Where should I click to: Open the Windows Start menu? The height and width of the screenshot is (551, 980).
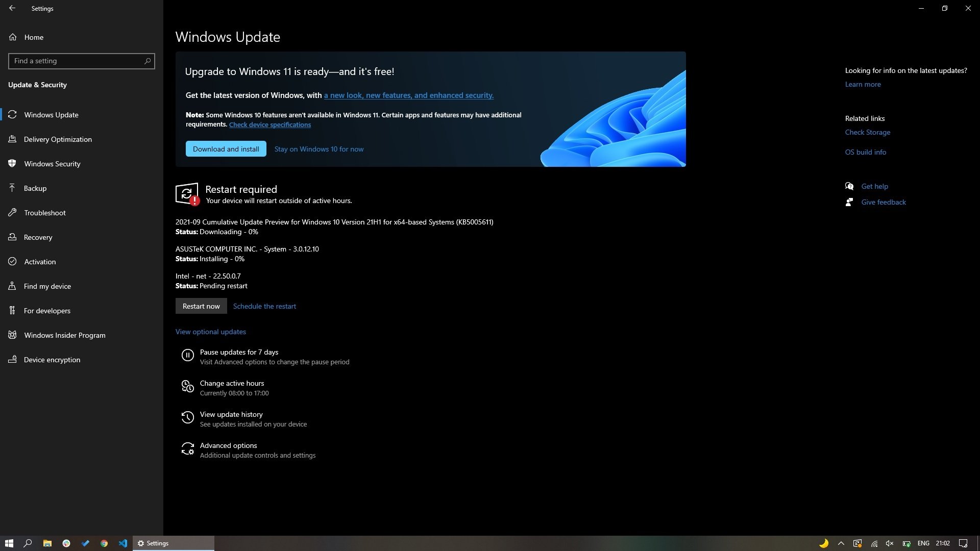tap(9, 543)
